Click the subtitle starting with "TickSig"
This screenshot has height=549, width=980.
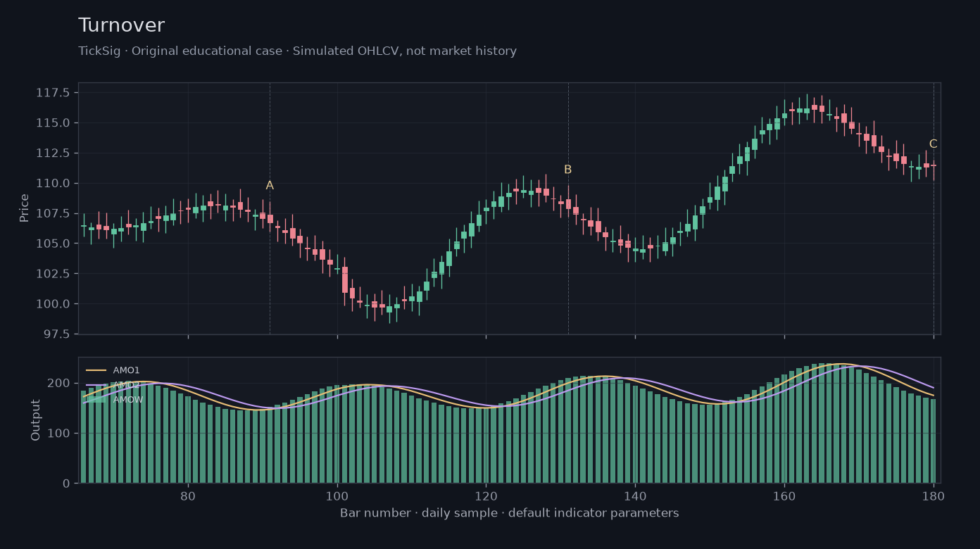coord(297,51)
